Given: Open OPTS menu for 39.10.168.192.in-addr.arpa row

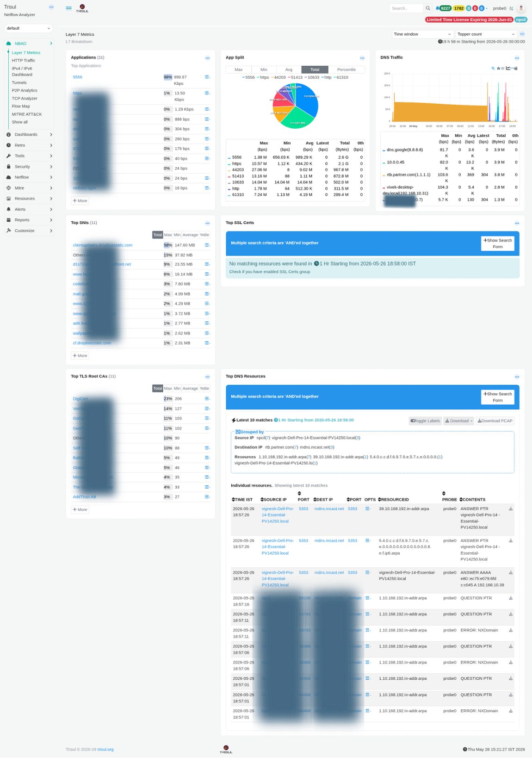Looking at the screenshot, I should click(368, 509).
